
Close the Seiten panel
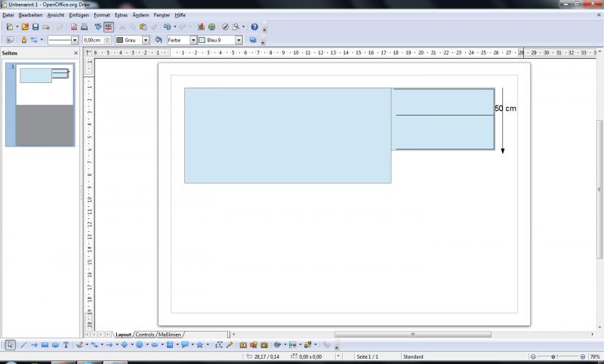75,54
